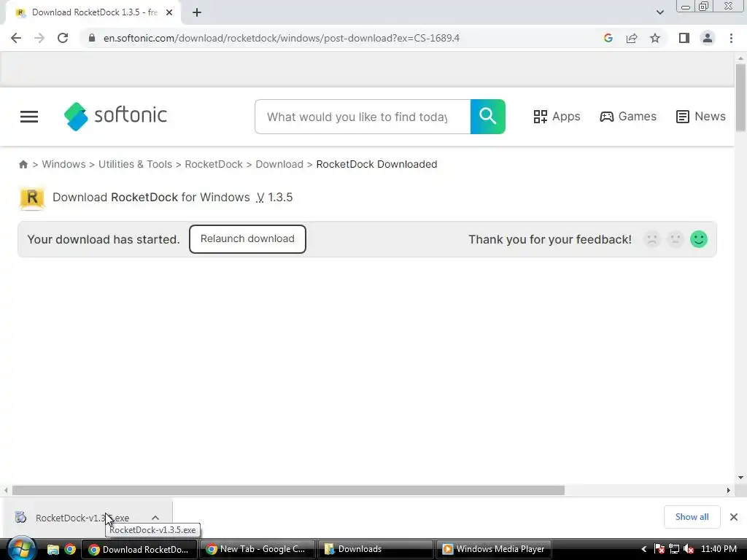Click the RocketDock app icon
Screen dimensions: 747x560
point(32,198)
